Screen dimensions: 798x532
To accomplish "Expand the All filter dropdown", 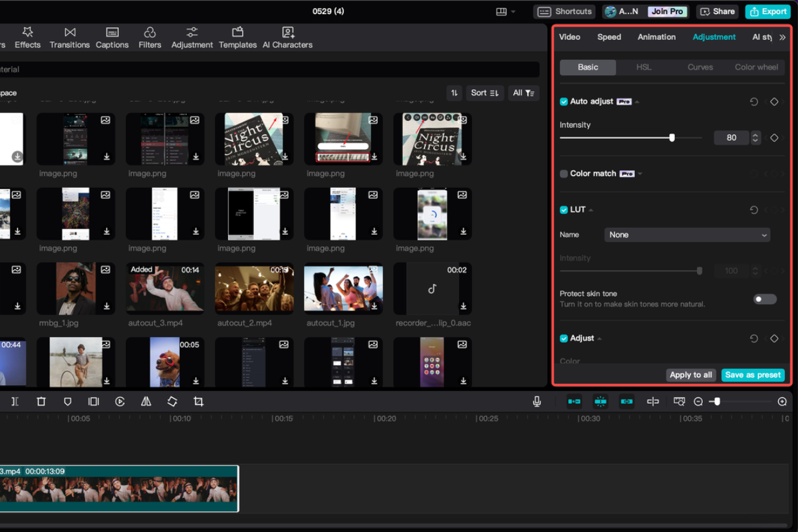I will click(x=523, y=93).
